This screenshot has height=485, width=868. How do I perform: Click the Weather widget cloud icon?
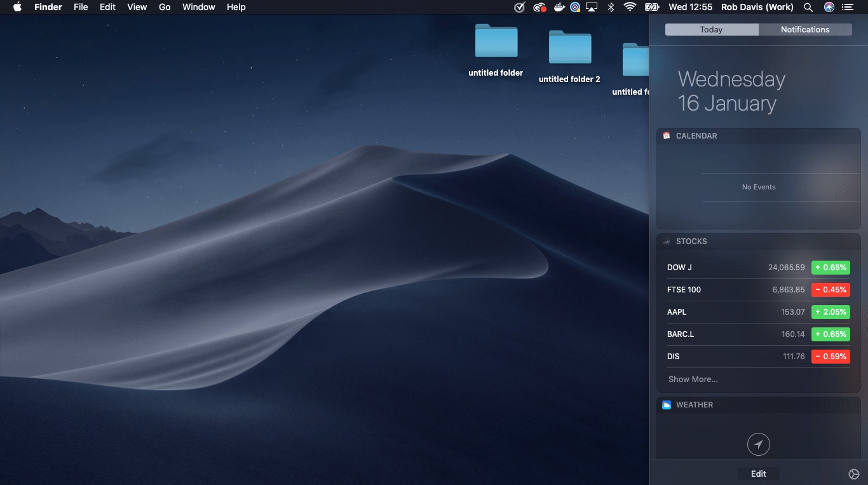click(666, 405)
